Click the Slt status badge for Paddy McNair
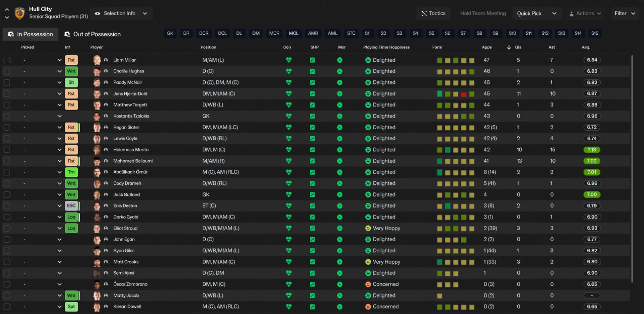 pos(71,82)
